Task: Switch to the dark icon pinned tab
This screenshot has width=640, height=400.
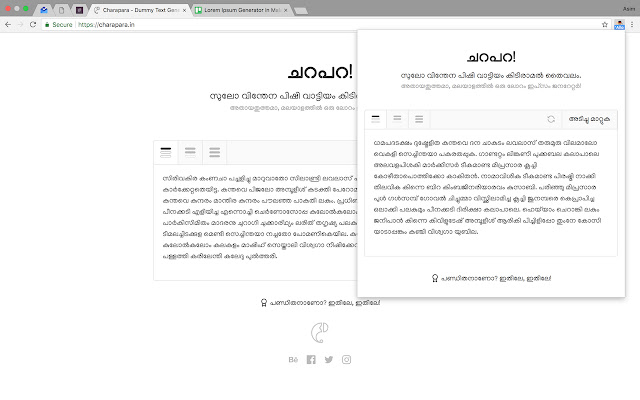Action: click(80, 10)
